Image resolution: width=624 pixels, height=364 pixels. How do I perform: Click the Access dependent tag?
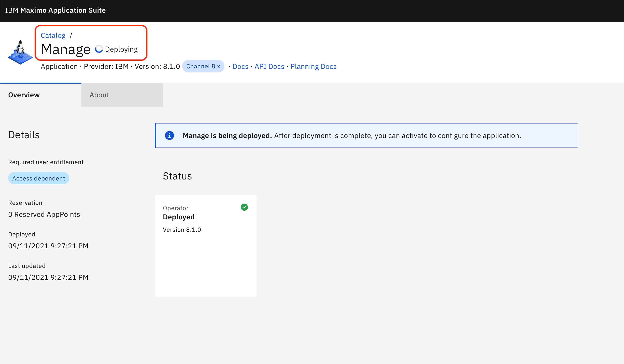[39, 178]
